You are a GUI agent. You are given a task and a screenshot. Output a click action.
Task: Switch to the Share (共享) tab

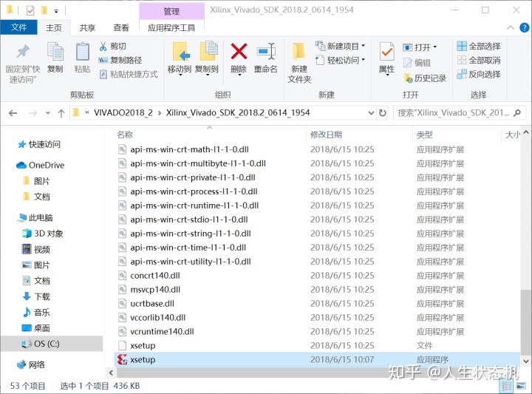[x=87, y=28]
